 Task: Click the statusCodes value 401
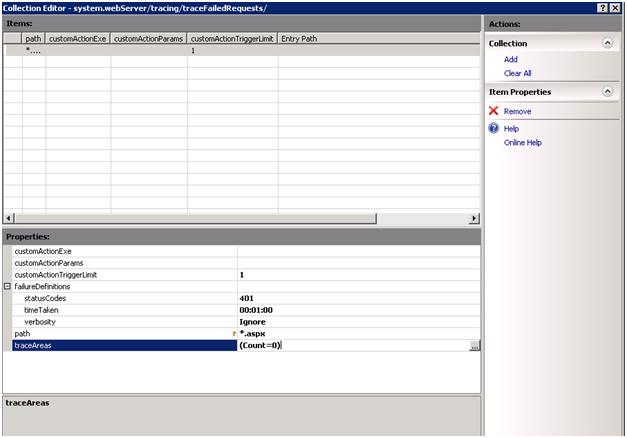point(246,298)
